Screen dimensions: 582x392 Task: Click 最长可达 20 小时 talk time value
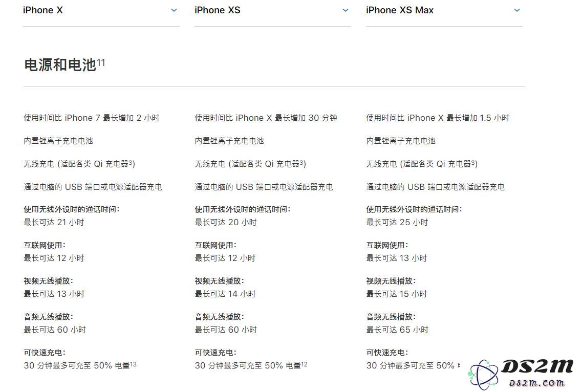[x=226, y=223]
